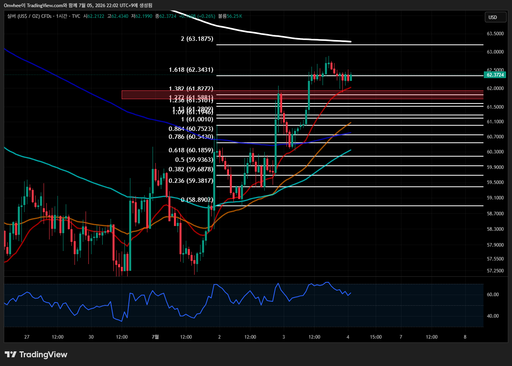This screenshot has width=512, height=366.
Task: Click the 8 date on time axis
Action: click(x=465, y=337)
